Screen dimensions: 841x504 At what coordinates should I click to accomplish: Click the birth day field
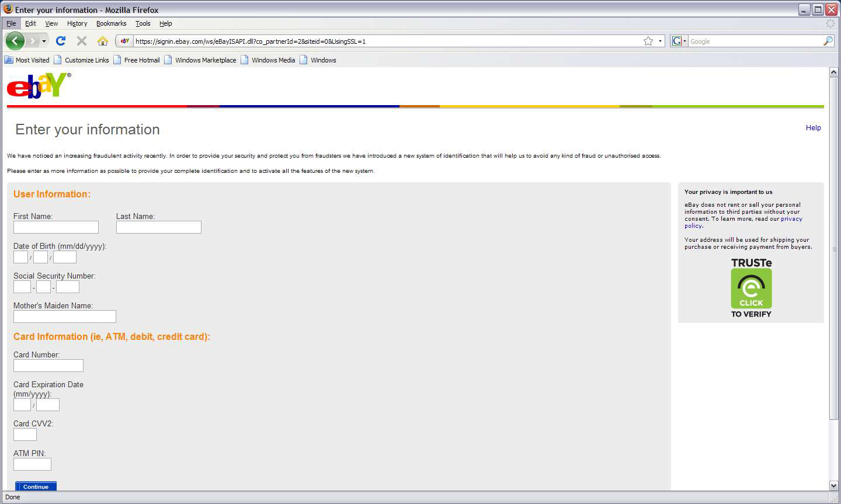40,257
